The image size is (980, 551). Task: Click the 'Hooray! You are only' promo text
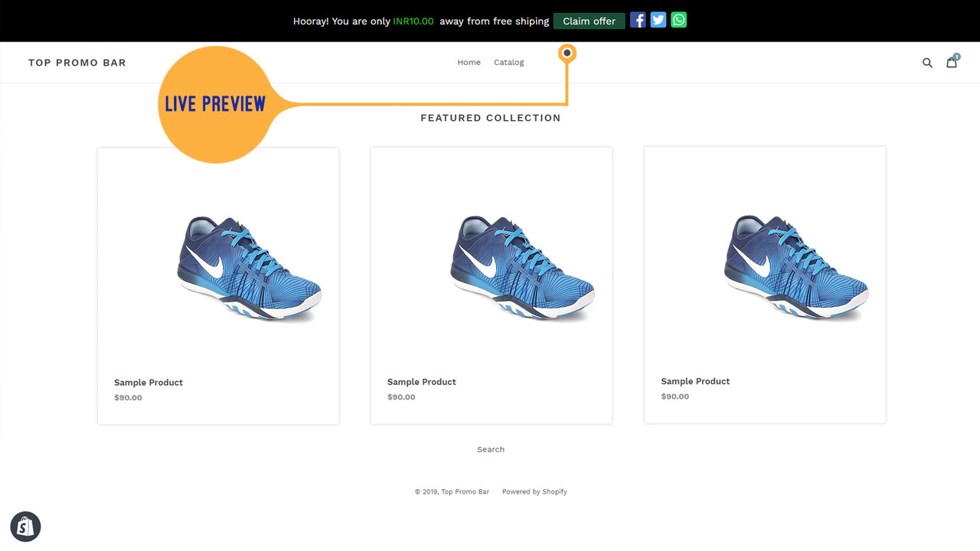(341, 21)
